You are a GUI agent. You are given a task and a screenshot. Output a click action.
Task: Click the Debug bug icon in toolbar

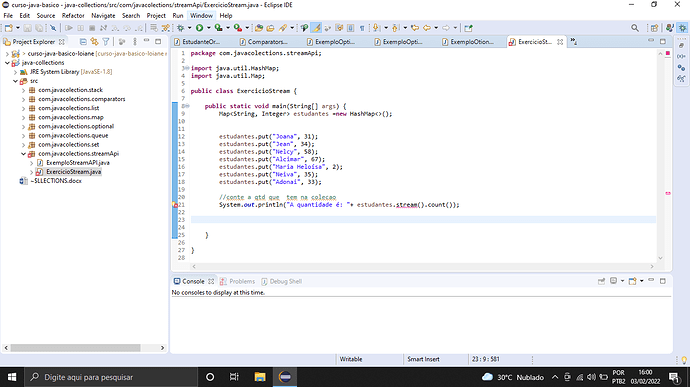pos(180,28)
